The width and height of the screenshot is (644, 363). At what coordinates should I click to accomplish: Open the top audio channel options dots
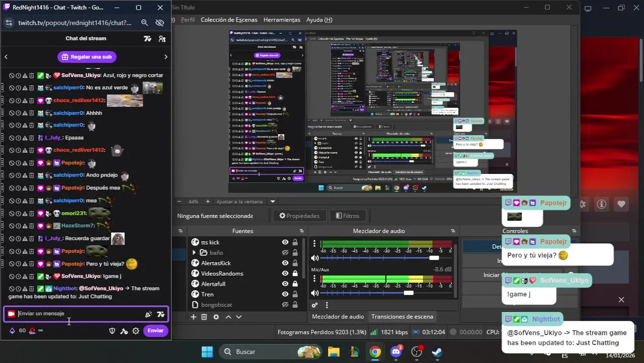coord(314,244)
